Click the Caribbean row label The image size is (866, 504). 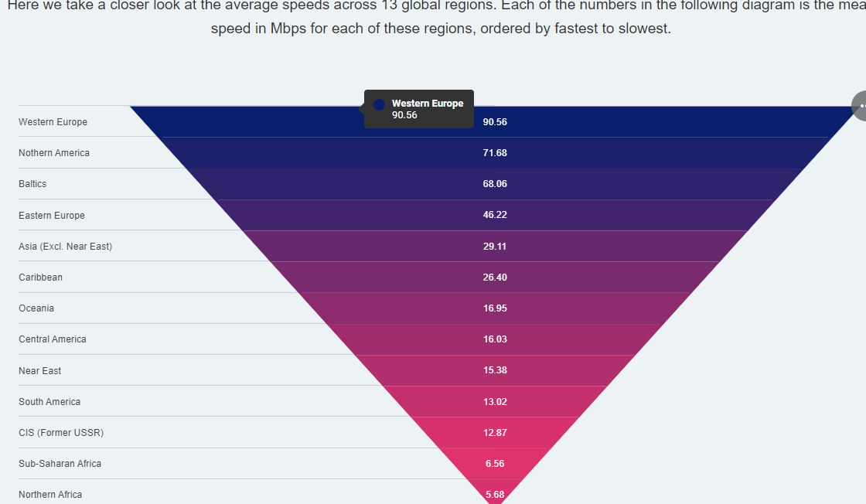pos(41,278)
